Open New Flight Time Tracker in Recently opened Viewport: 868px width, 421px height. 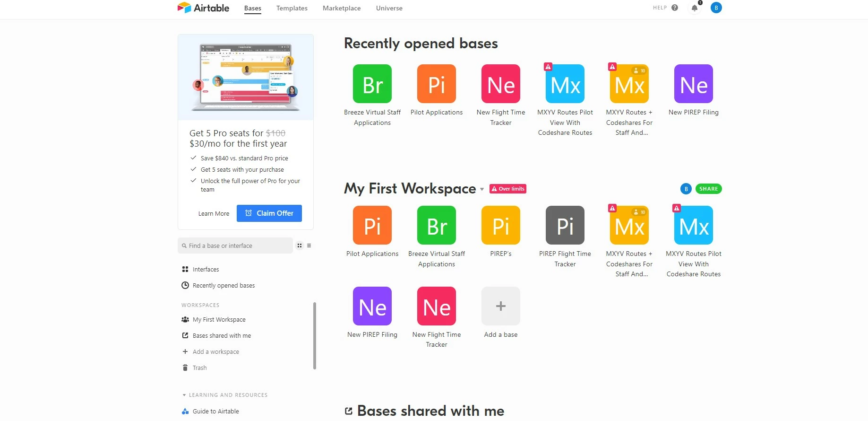[x=501, y=84]
